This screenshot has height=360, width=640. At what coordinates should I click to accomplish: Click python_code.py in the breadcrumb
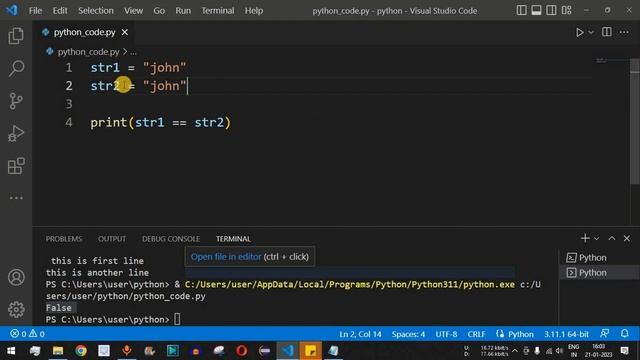(x=88, y=52)
